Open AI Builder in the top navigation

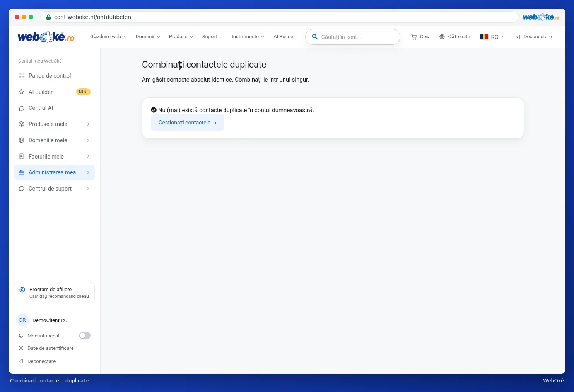click(284, 37)
